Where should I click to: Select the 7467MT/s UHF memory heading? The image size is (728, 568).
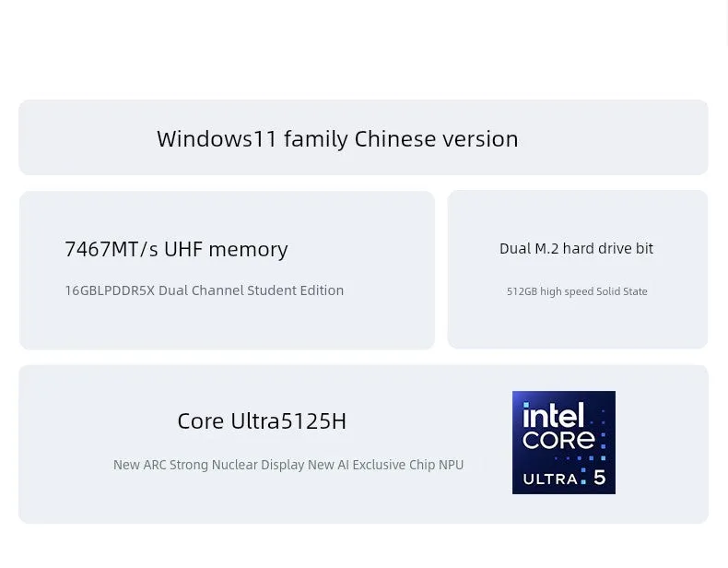[x=176, y=249]
